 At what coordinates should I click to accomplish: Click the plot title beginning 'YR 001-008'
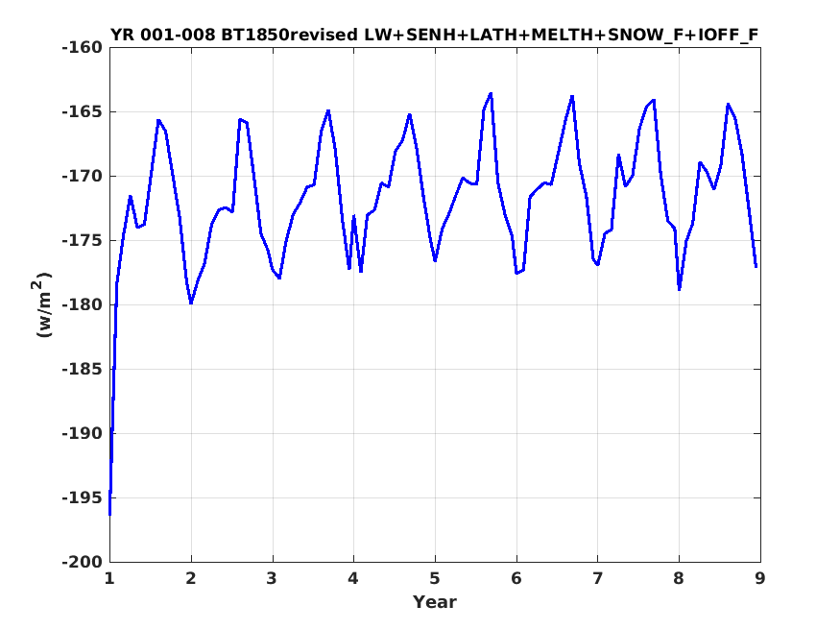pyautogui.click(x=435, y=35)
